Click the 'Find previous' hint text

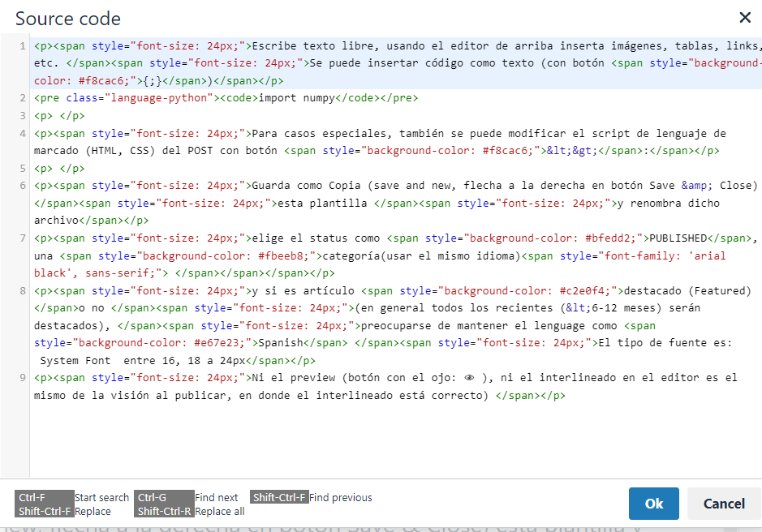[x=341, y=497]
